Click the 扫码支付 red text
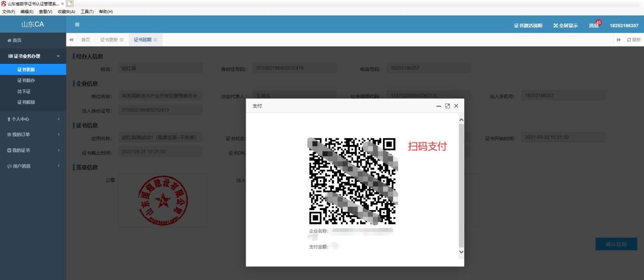This screenshot has height=280, width=644. pos(428,146)
